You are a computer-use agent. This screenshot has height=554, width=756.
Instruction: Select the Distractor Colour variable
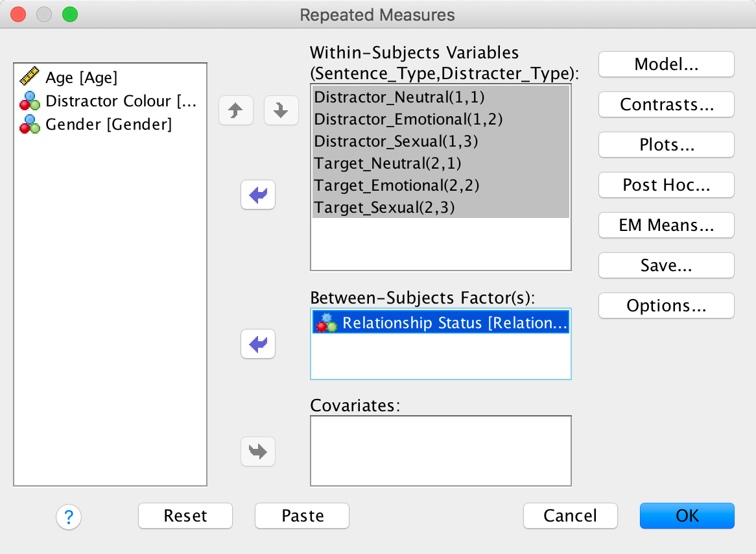(x=117, y=101)
